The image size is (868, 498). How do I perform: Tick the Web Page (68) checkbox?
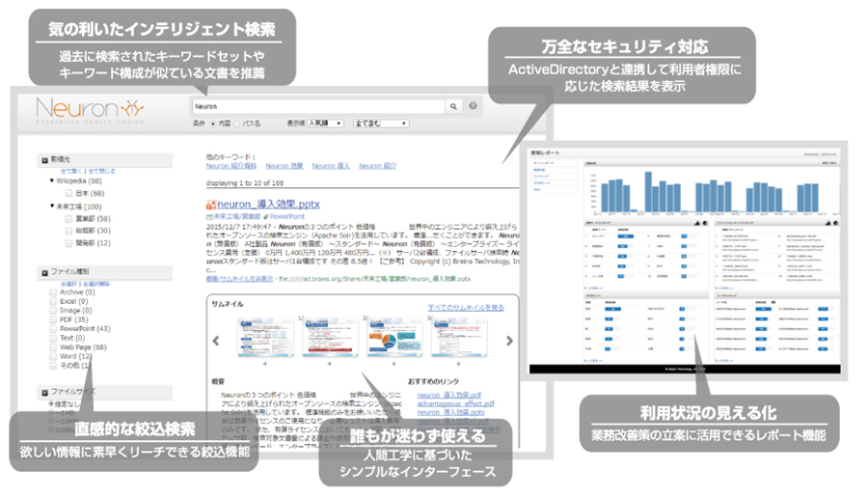[53, 347]
